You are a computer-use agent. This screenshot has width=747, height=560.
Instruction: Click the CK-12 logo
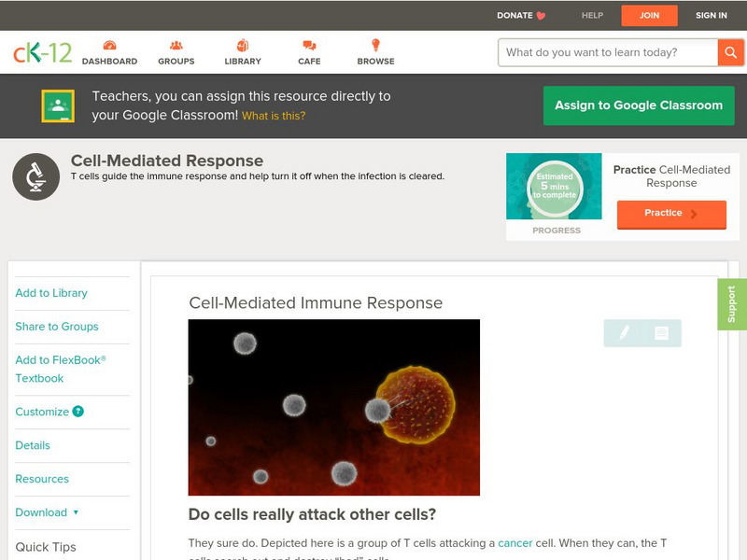42,52
